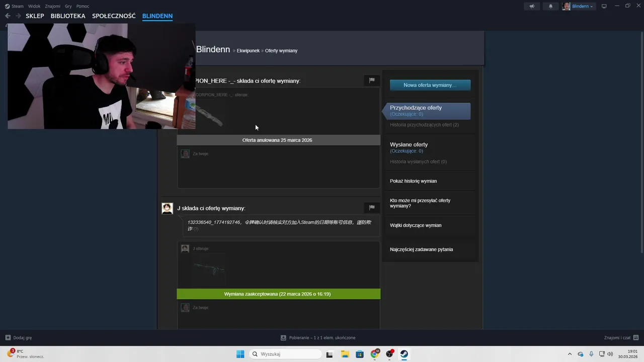Open Historia przychodzących ofert (2)
Image resolution: width=644 pixels, height=362 pixels.
pos(424,125)
